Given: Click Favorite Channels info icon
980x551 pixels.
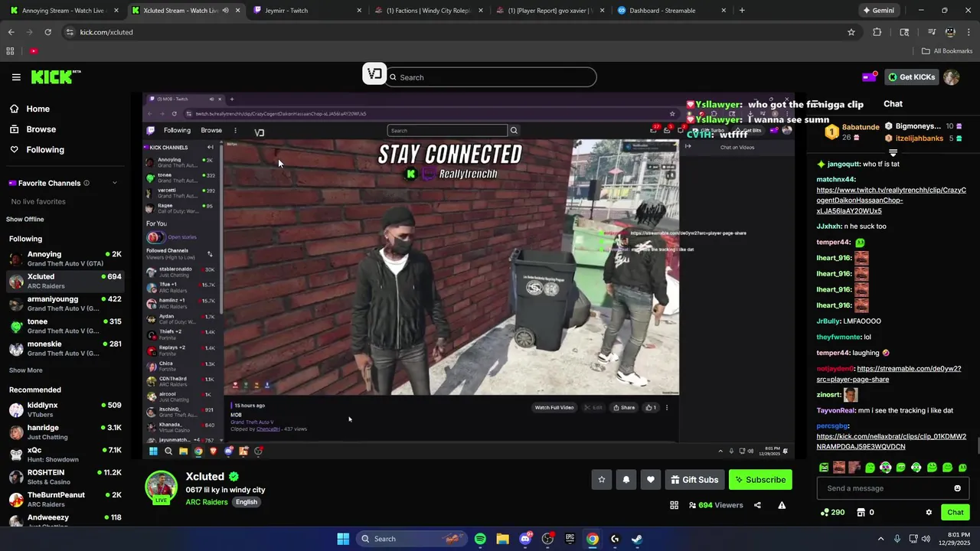Looking at the screenshot, I should (x=87, y=183).
